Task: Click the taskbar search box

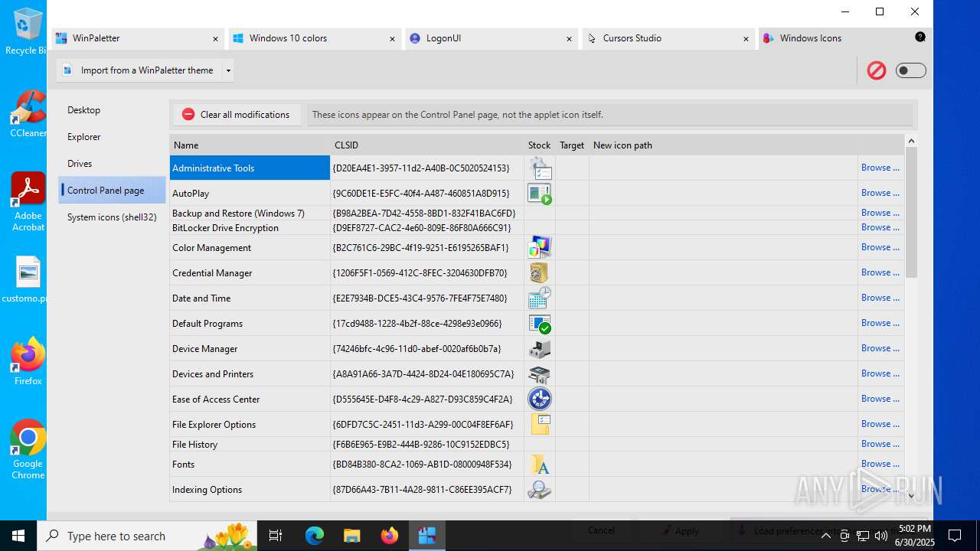Action: 147,536
